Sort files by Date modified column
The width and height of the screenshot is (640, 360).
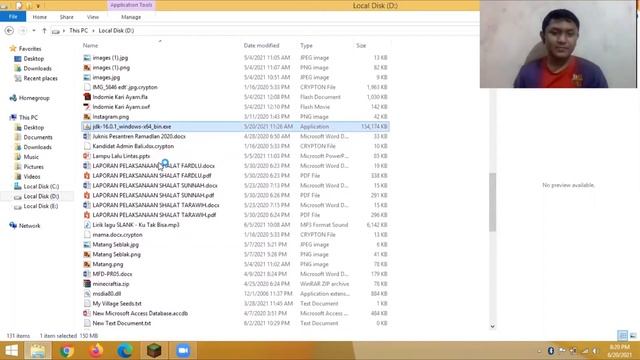(x=261, y=45)
